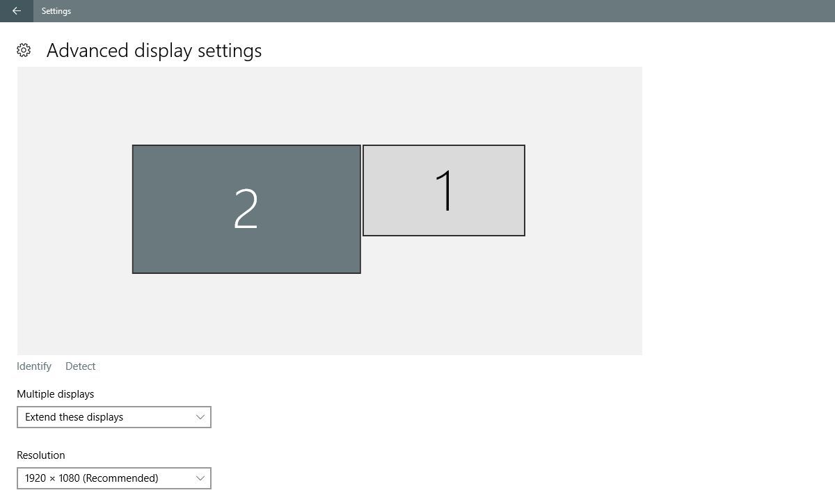Click the 1920 × 1080 (Recommended) text
The height and width of the screenshot is (504, 835).
tap(92, 478)
